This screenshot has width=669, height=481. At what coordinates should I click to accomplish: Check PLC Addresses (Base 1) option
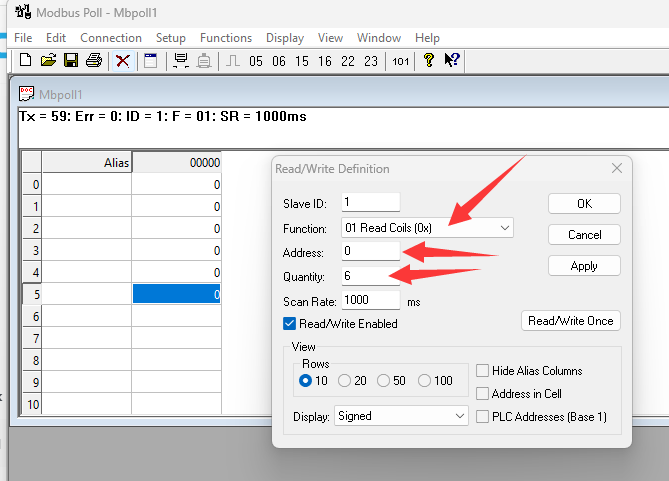coord(484,416)
